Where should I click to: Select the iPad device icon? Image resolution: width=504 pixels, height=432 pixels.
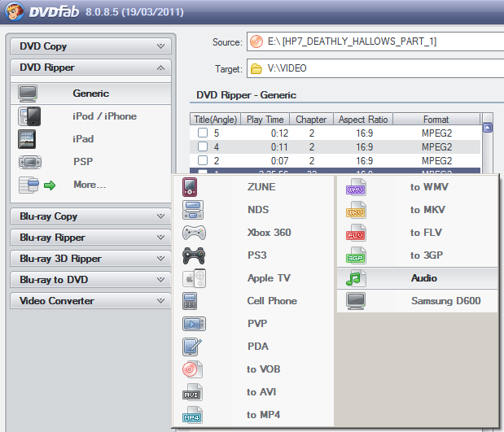pyautogui.click(x=28, y=139)
